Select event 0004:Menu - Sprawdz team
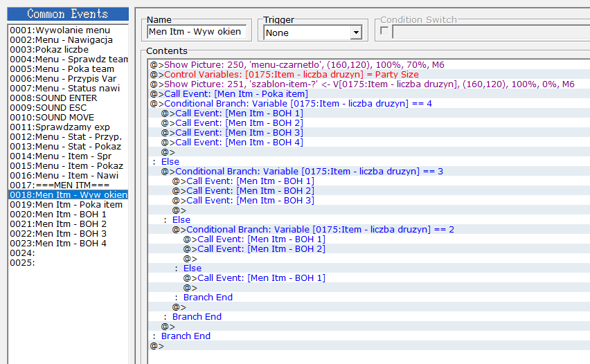Viewport: 590px width, 364px height. [x=68, y=60]
